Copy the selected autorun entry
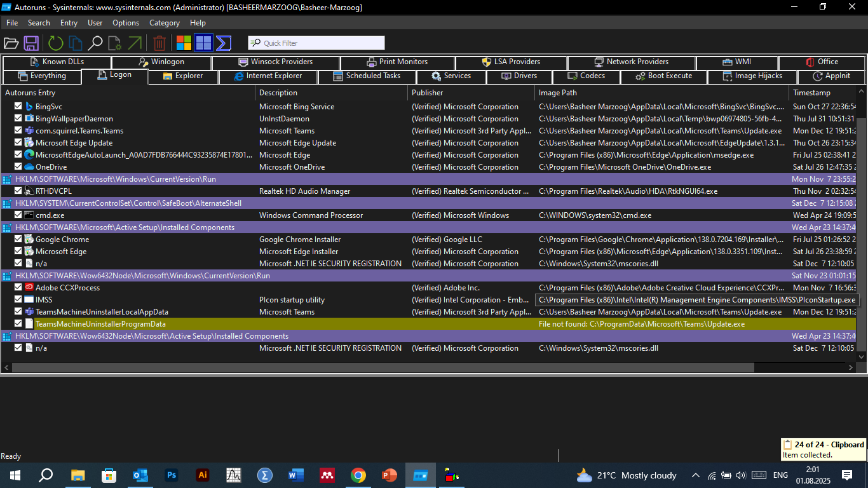 click(x=74, y=43)
